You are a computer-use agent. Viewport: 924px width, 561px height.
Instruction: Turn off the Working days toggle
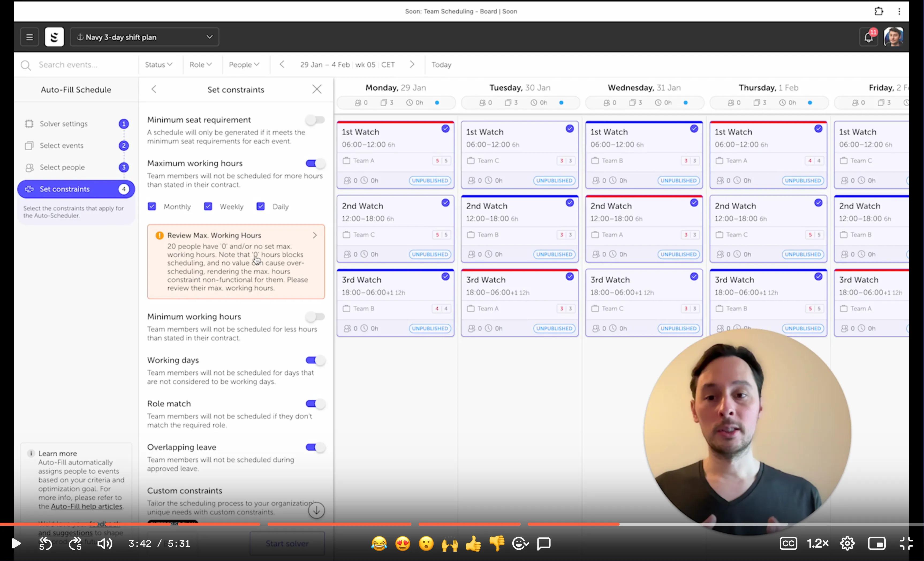point(315,360)
